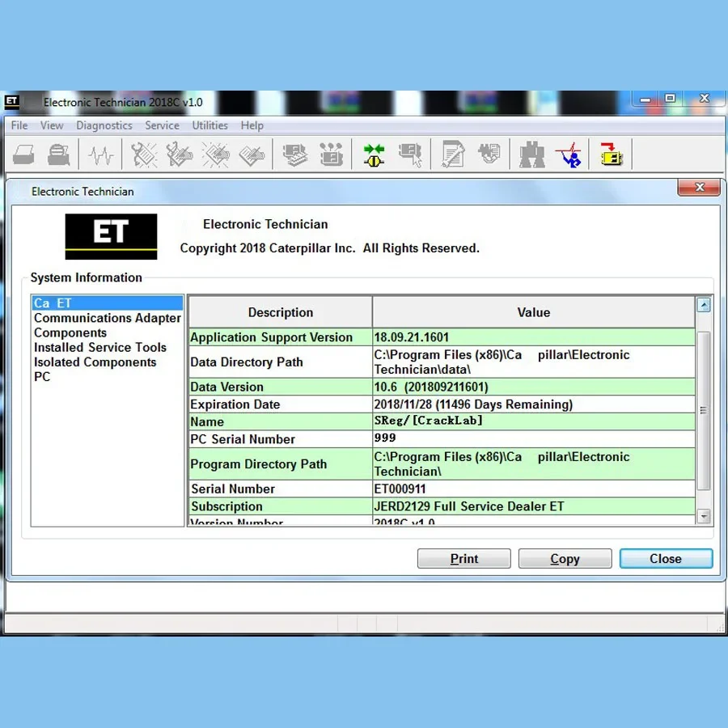Click the table scrollbar down arrow
This screenshot has width=728, height=728.
click(x=704, y=516)
